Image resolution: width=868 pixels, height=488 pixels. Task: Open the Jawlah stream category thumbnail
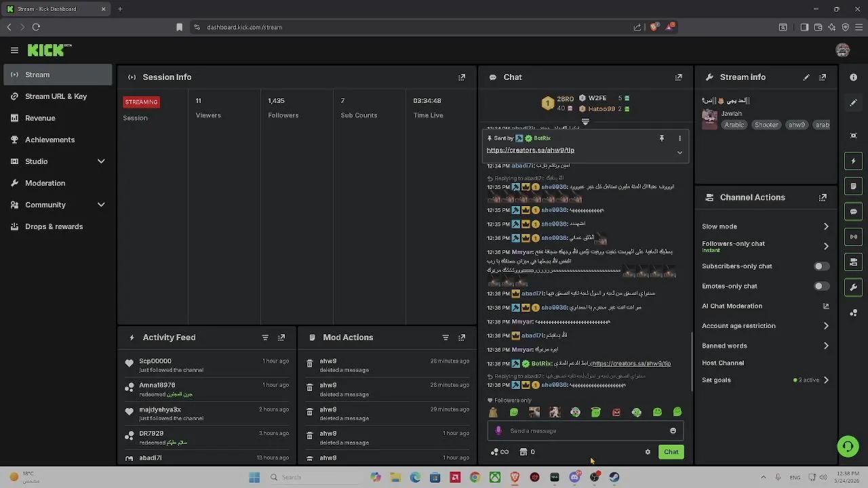pyautogui.click(x=710, y=119)
